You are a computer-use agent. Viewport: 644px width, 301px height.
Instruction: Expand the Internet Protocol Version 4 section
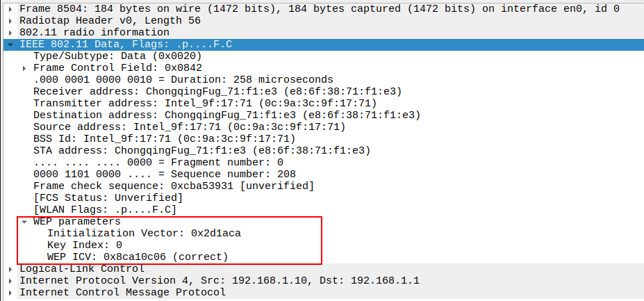pyautogui.click(x=10, y=281)
